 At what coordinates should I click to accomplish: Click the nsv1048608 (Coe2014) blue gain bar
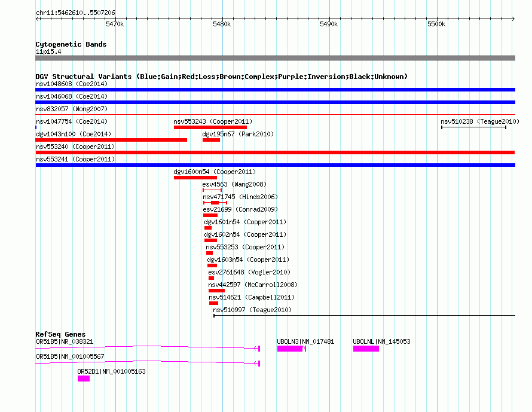click(275, 90)
